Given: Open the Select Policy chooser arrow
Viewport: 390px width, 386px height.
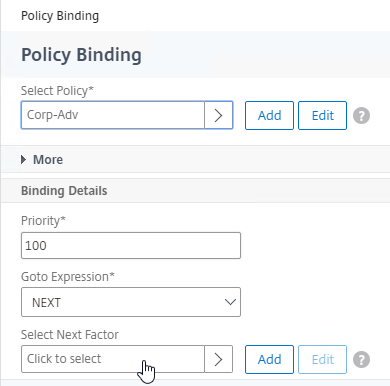Looking at the screenshot, I should pos(218,115).
